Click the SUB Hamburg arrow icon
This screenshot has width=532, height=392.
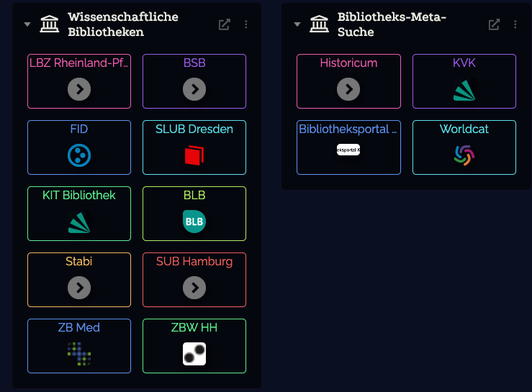tap(194, 288)
